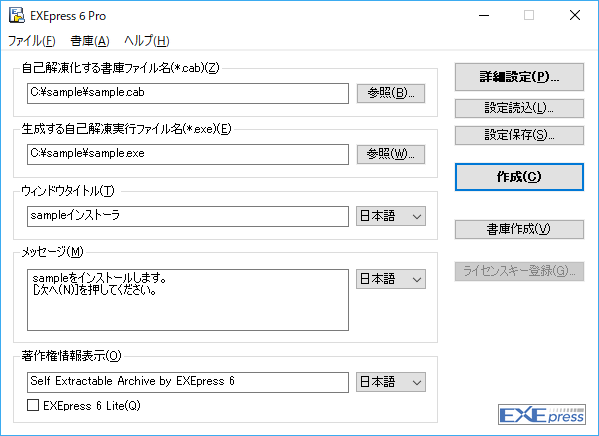This screenshot has height=436, width=599.
Task: Focus the copyright text input field
Action: pyautogui.click(x=188, y=382)
